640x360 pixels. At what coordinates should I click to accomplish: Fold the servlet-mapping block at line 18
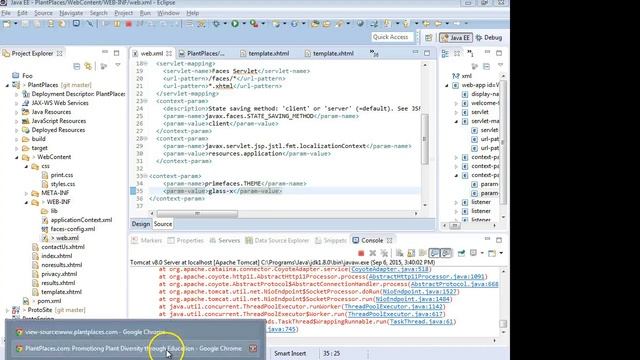(146, 64)
